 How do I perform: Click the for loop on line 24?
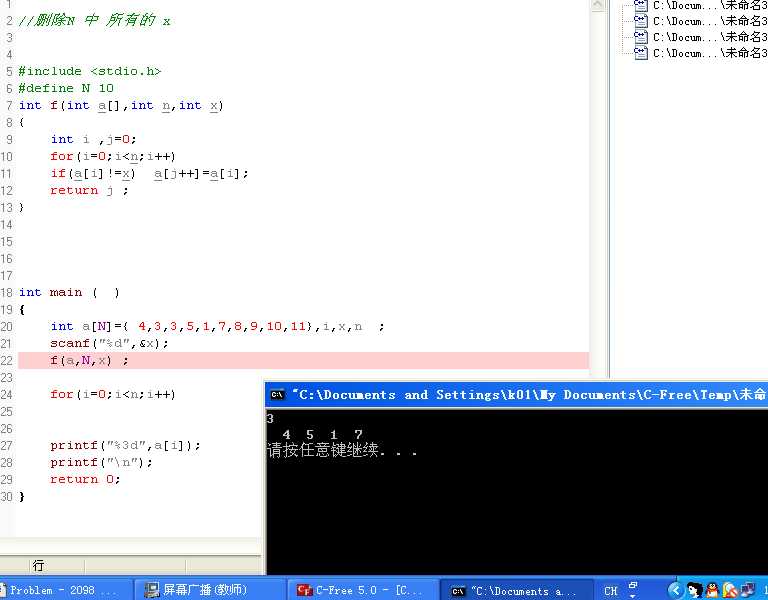(x=113, y=394)
